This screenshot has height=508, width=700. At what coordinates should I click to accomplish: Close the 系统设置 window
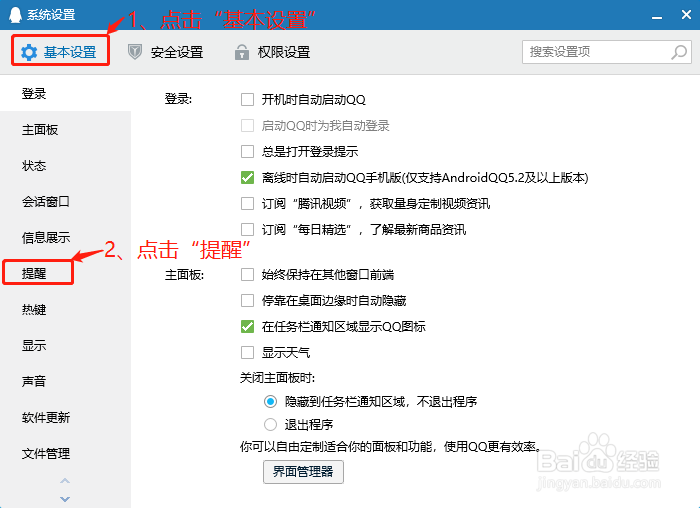[686, 15]
